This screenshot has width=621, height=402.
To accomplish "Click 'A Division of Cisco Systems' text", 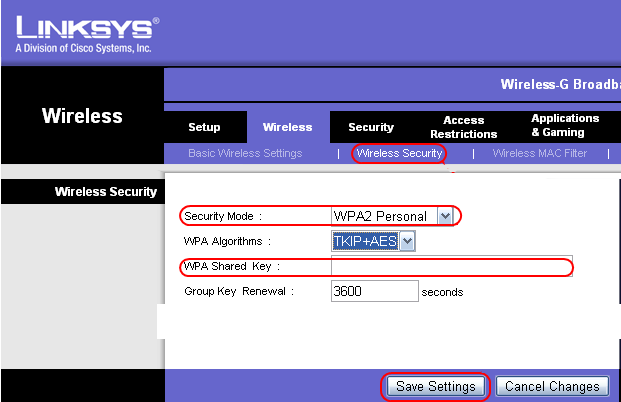I will point(83,47).
